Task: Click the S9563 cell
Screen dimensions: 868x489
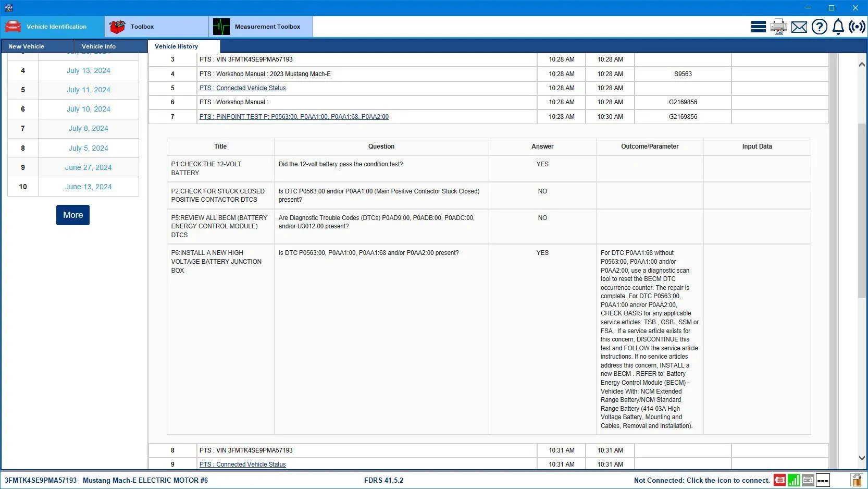Action: [683, 74]
